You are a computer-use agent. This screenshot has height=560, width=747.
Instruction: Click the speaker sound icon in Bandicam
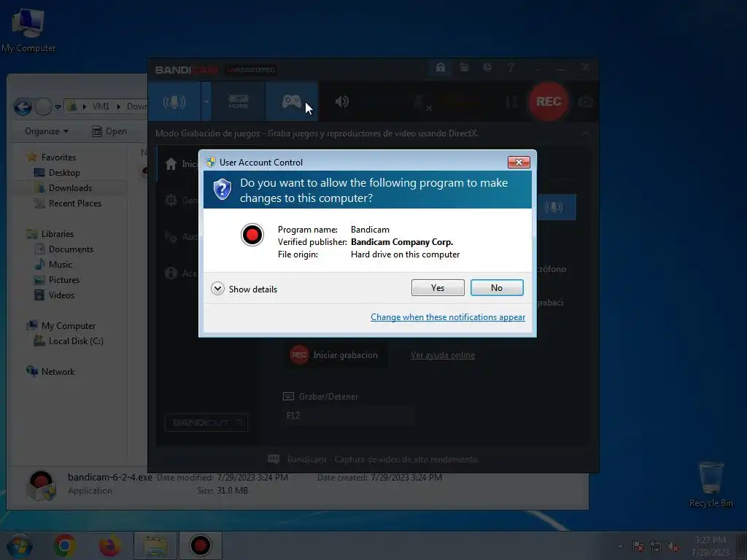342,101
